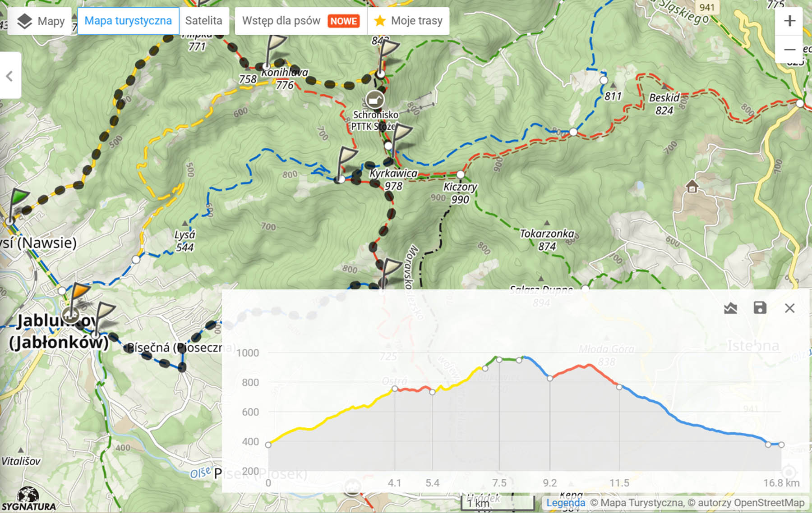Screen dimensions: 812x513
Task: Save the route using the floppy disk icon
Action: point(760,308)
